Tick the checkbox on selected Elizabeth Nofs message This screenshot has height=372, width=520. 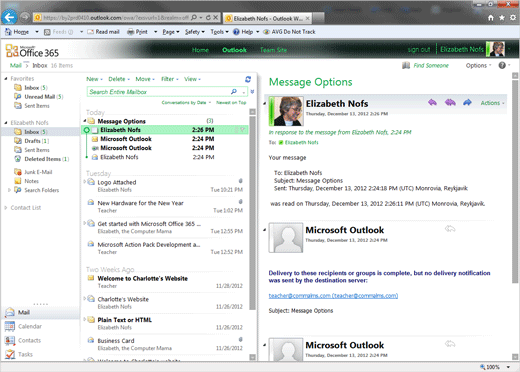[95, 130]
